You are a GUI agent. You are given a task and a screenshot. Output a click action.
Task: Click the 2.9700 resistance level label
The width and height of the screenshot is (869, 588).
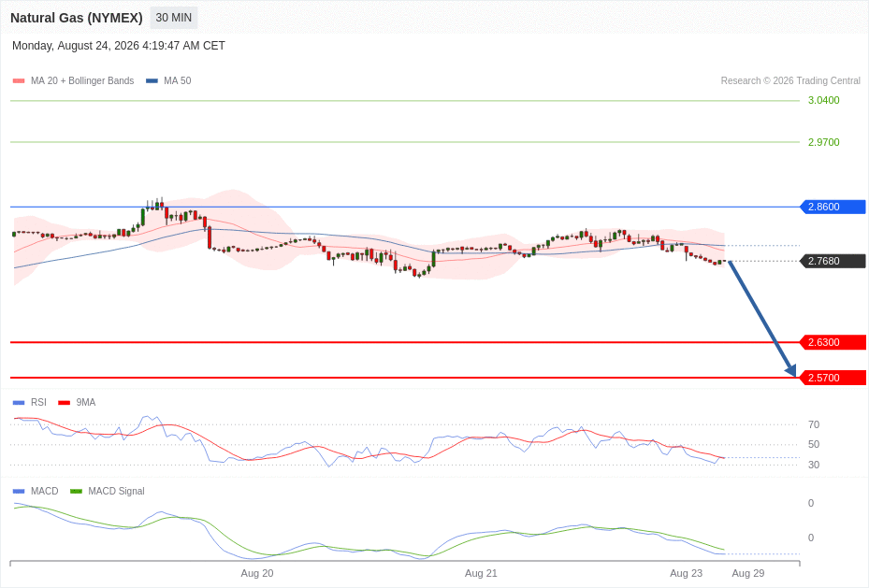[x=823, y=142]
